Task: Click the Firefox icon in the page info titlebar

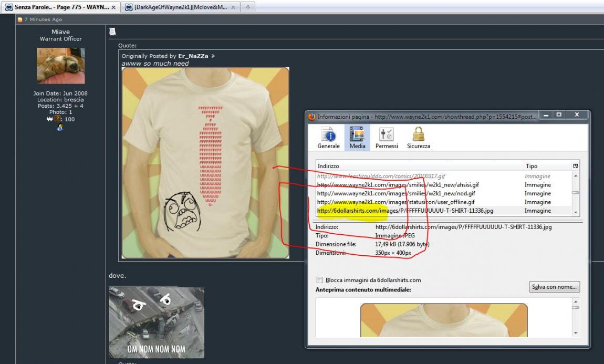Action: point(311,117)
